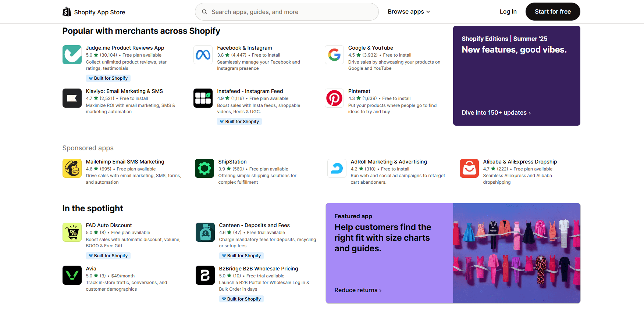Click the Google & YouTube app icon
Viewport: 644px width, 309px height.
click(334, 55)
